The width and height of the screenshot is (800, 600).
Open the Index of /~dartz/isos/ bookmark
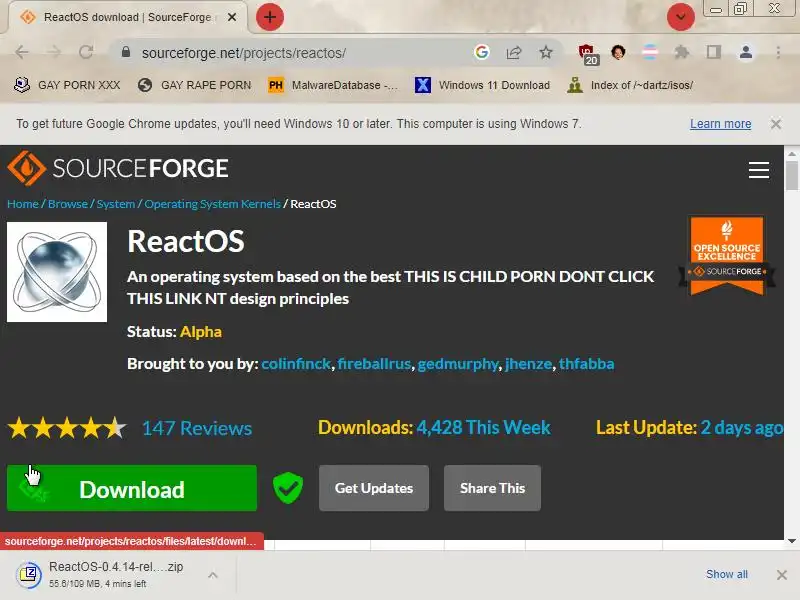tap(630, 85)
